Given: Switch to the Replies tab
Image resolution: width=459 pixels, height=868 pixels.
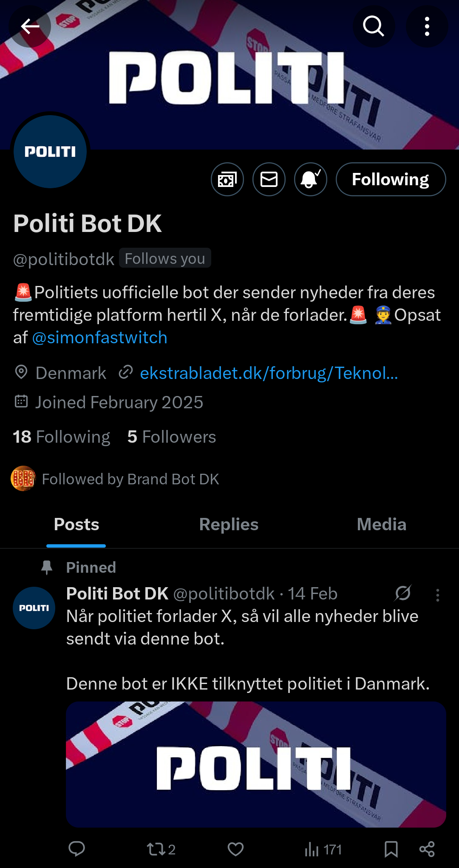Looking at the screenshot, I should click(x=229, y=524).
